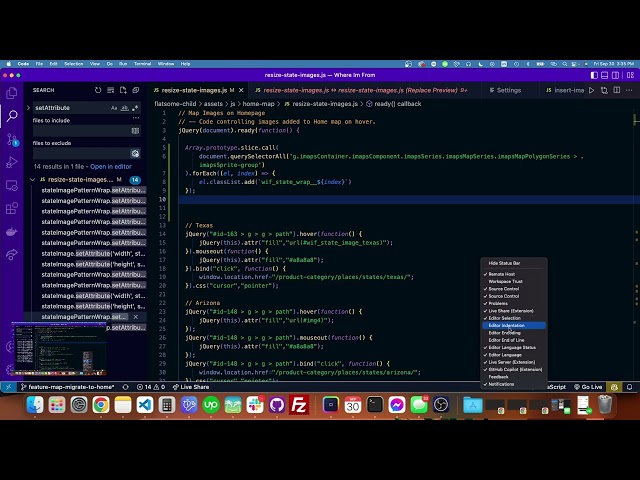This screenshot has height=480, width=640.
Task: Toggle use exclude settings and ignore files
Action: click(x=135, y=153)
